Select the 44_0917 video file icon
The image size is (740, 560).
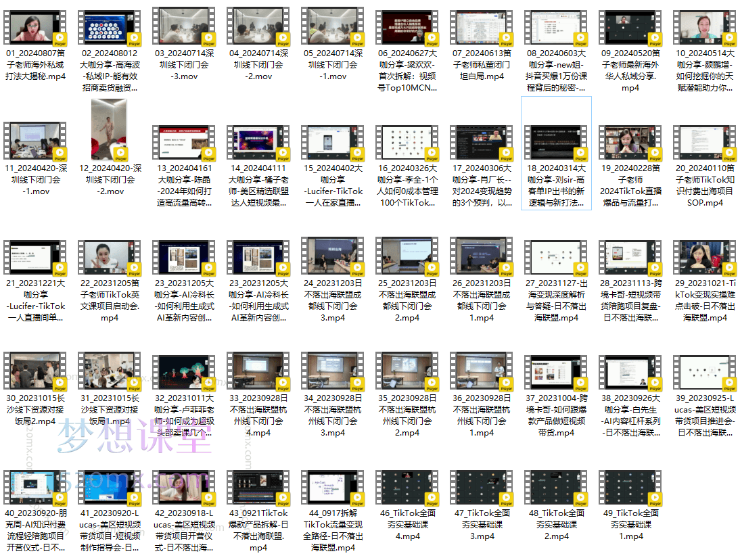[x=332, y=488]
